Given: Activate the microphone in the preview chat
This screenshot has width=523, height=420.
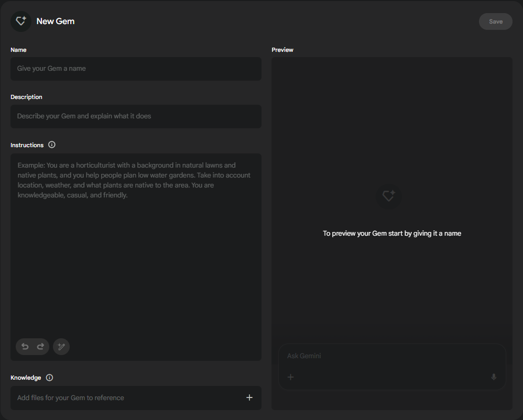Looking at the screenshot, I should point(494,377).
